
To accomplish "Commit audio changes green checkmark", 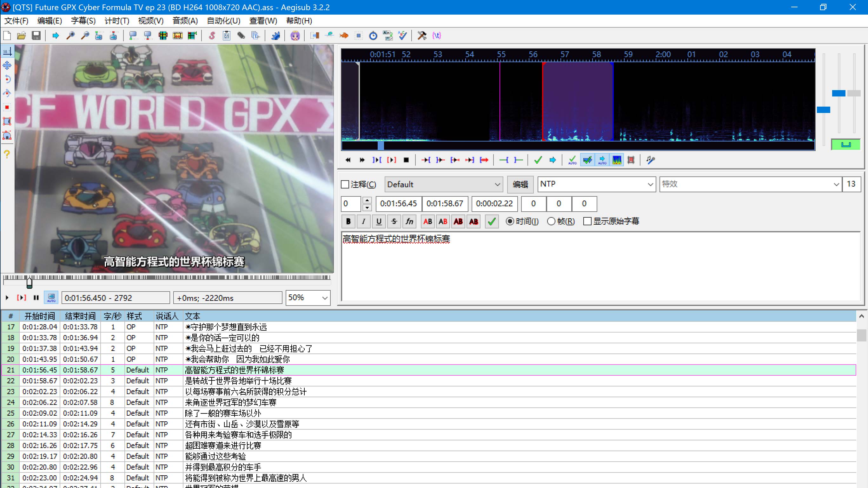I will point(538,160).
